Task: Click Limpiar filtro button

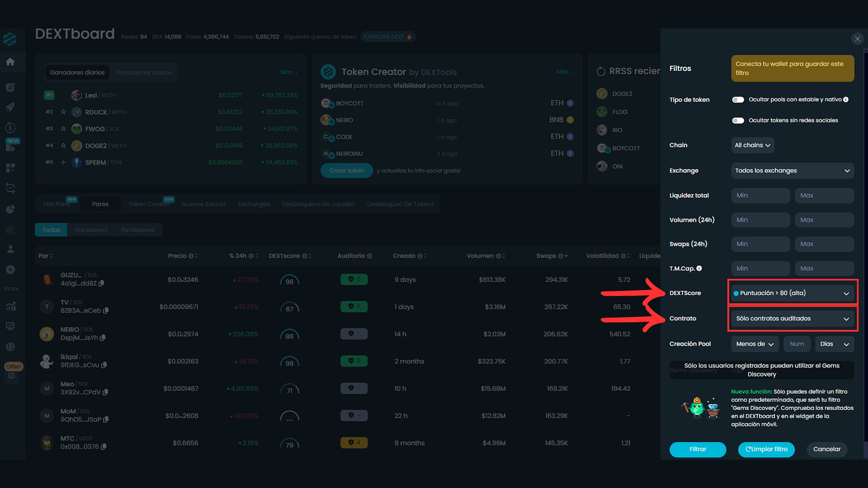Action: pyautogui.click(x=766, y=449)
